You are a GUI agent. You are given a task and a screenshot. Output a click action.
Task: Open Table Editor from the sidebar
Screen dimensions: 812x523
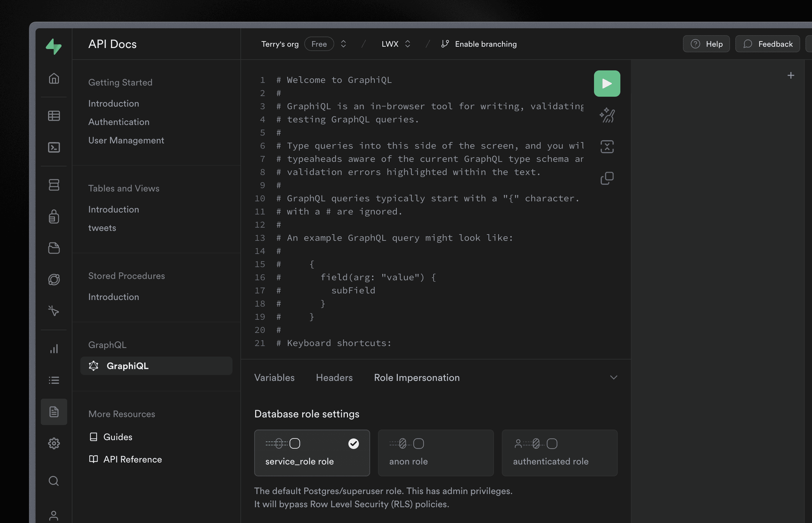(54, 116)
